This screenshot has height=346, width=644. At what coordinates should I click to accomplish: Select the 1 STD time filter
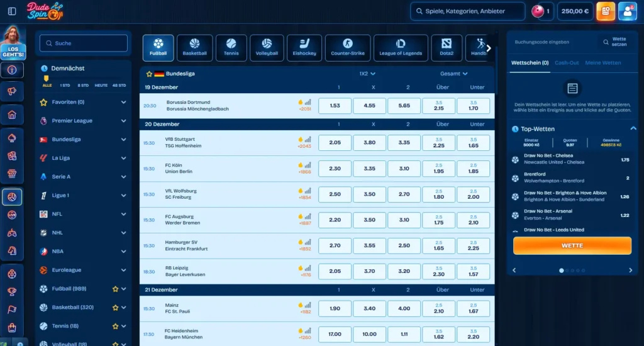[65, 86]
